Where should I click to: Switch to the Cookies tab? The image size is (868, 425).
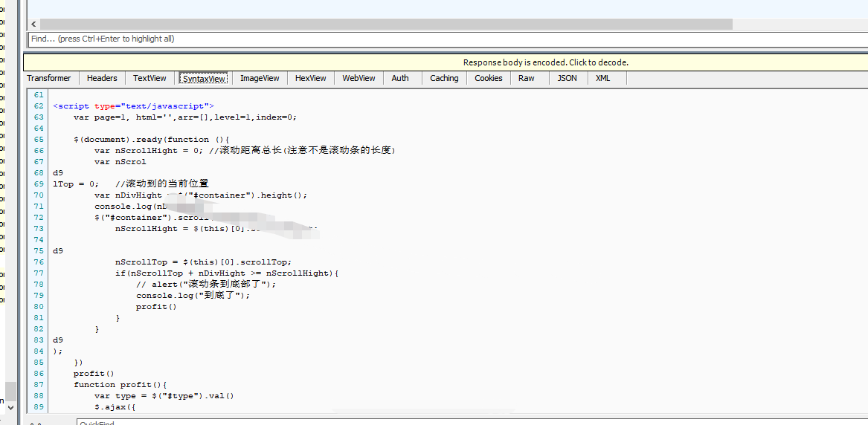[x=488, y=78]
